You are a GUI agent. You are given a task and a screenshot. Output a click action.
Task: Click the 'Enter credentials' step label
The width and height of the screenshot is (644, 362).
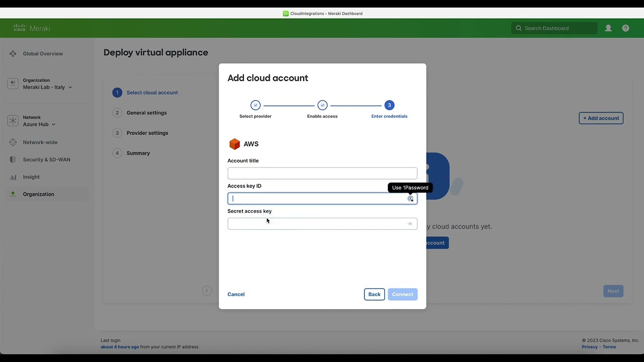pos(389,116)
